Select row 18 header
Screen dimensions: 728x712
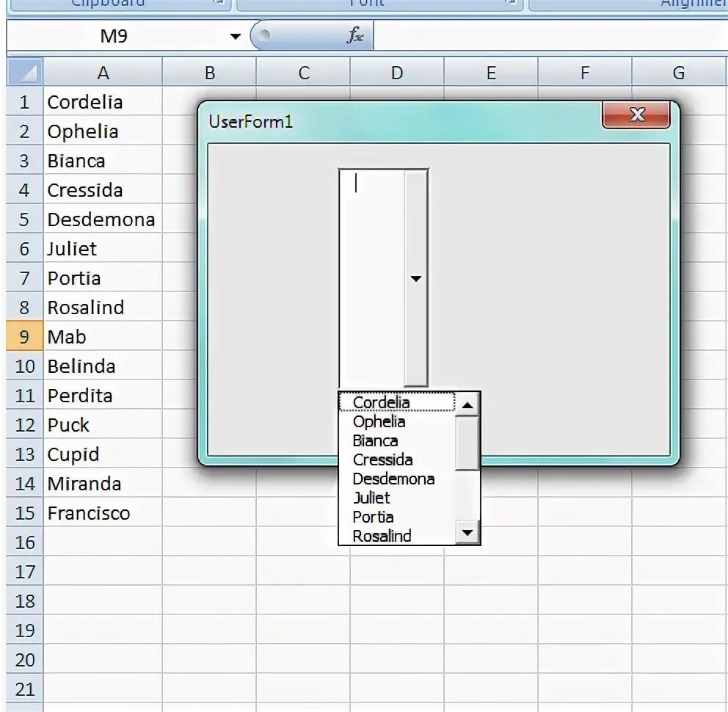pyautogui.click(x=25, y=601)
